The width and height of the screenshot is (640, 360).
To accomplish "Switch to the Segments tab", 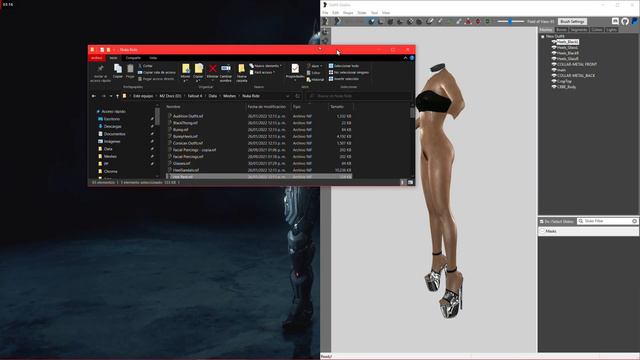I will tap(579, 30).
